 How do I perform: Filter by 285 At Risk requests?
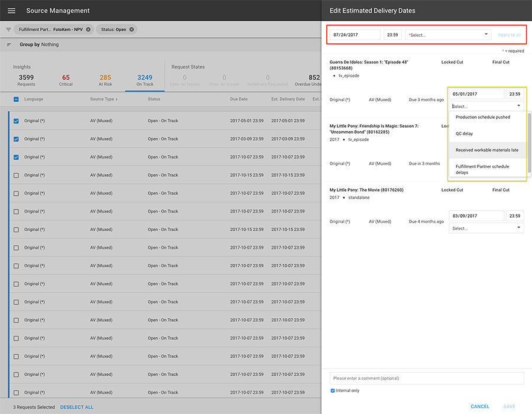(105, 80)
